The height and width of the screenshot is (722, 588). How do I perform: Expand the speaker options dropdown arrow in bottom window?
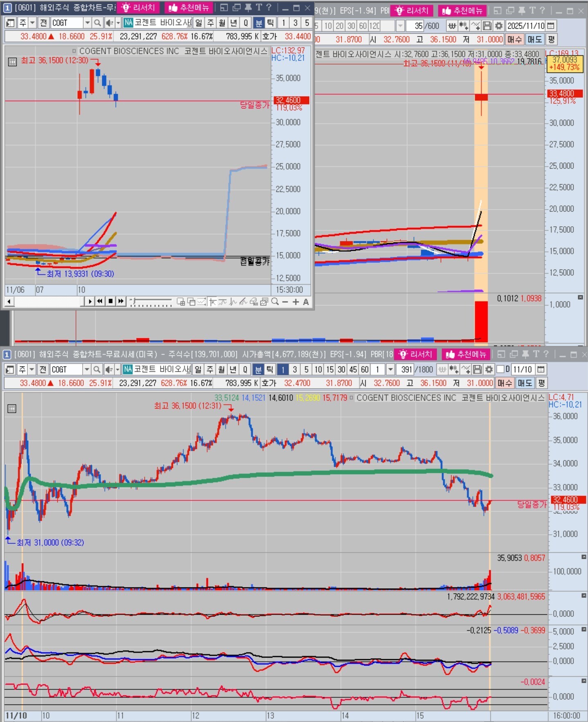click(x=118, y=370)
